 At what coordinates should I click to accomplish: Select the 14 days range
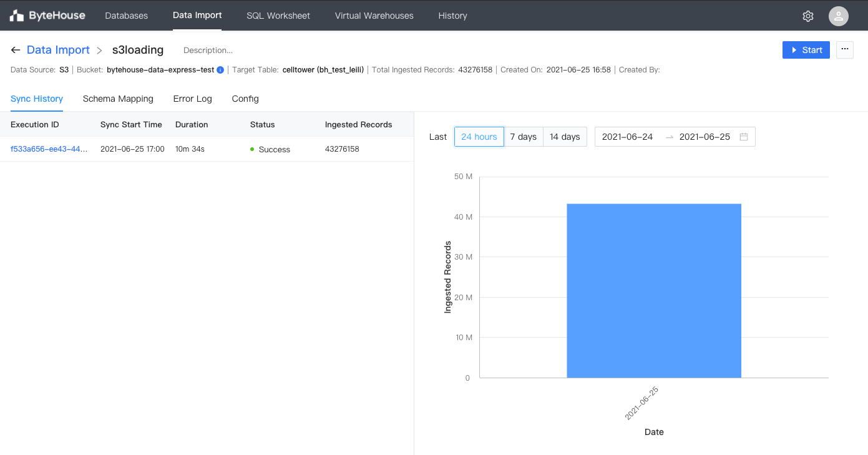click(565, 137)
